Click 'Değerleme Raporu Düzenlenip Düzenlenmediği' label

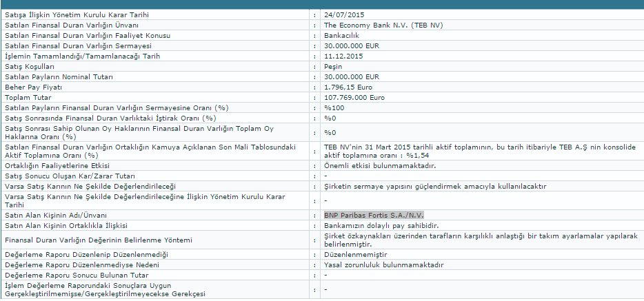tap(86, 255)
